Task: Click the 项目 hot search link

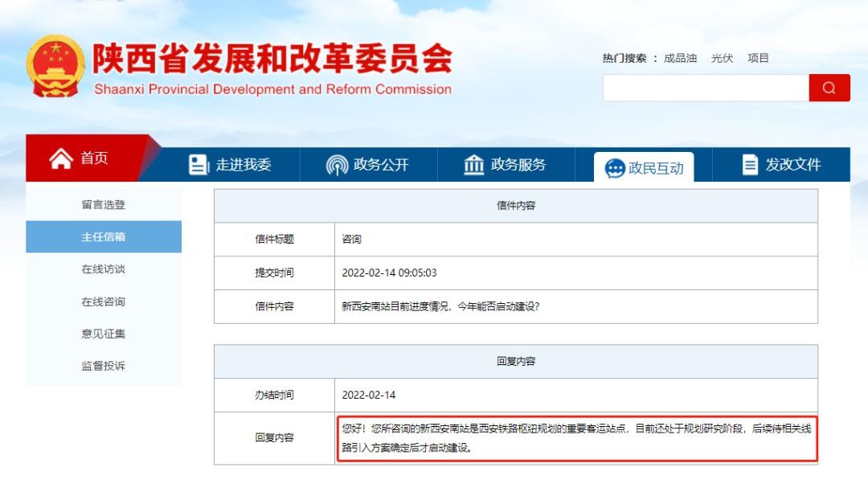Action: [x=758, y=58]
